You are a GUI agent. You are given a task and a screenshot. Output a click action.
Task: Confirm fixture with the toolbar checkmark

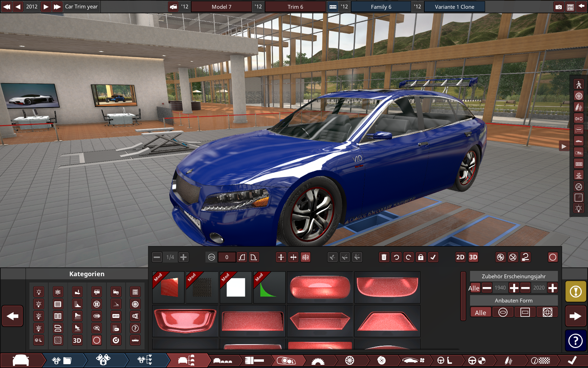[x=433, y=257]
